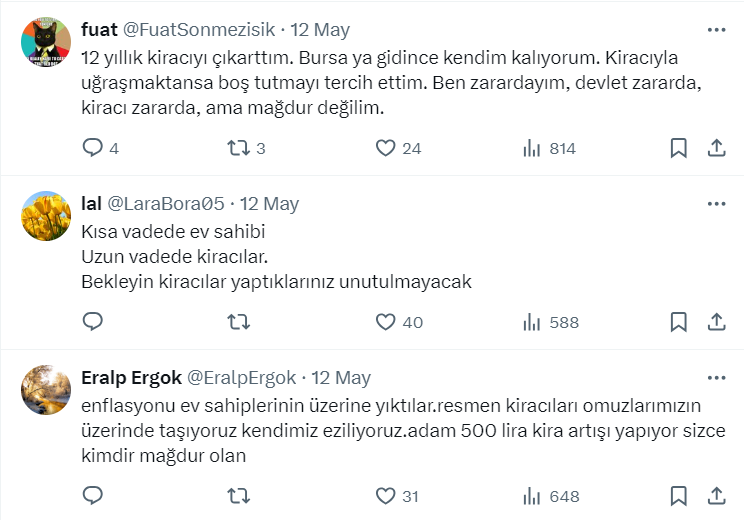Open the 12 May timestamp on lal's tweet

pos(269,204)
